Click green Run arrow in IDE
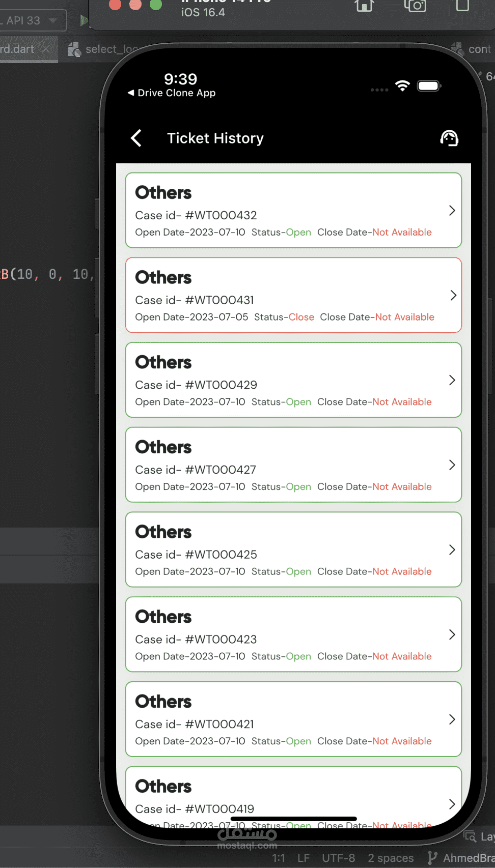The image size is (495, 868). pyautogui.click(x=84, y=20)
